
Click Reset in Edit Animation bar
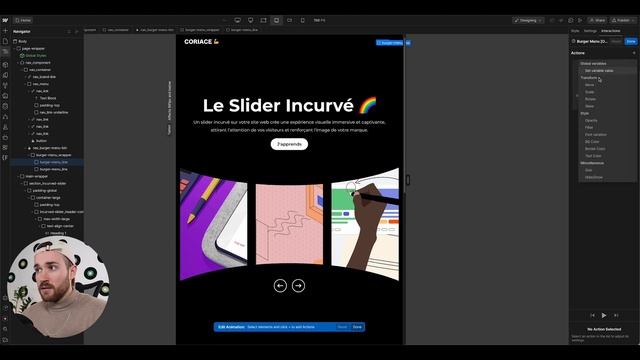pos(342,327)
